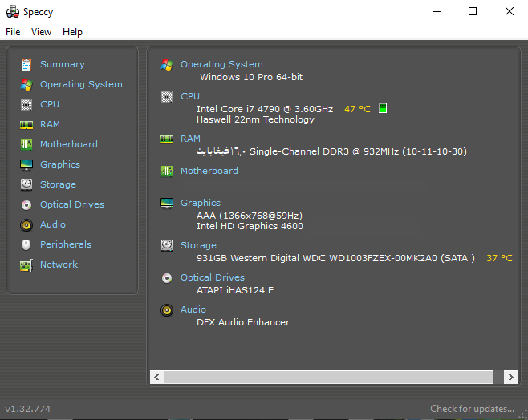Screen dimensions: 528x420
Task: Click the Speccy app icon in title bar
Action: tap(13, 11)
